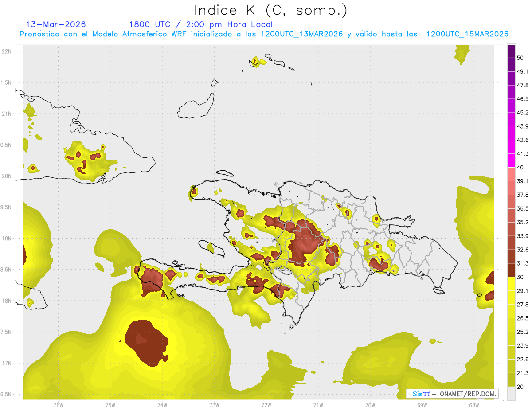
Task: Click the '1200UTC_13MAR2026' initialization timestamp
Action: tap(302, 34)
